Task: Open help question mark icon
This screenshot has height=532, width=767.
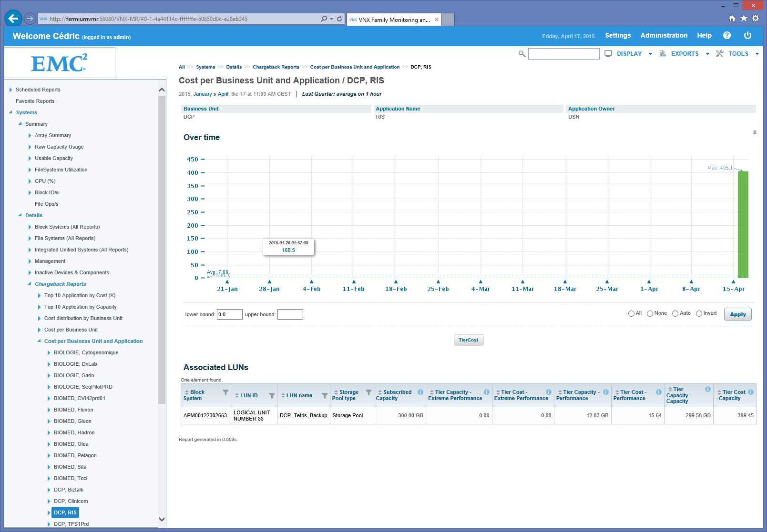Action: (x=727, y=36)
